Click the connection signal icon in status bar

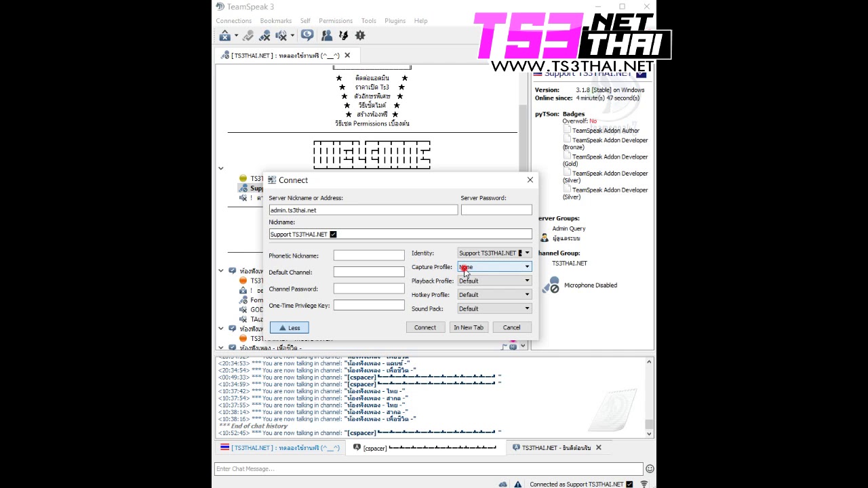(x=644, y=484)
